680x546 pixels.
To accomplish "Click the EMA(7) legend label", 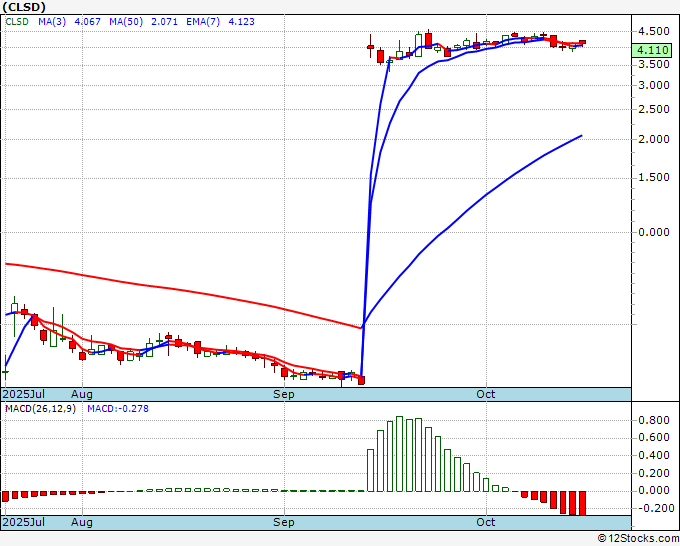I will click(203, 22).
